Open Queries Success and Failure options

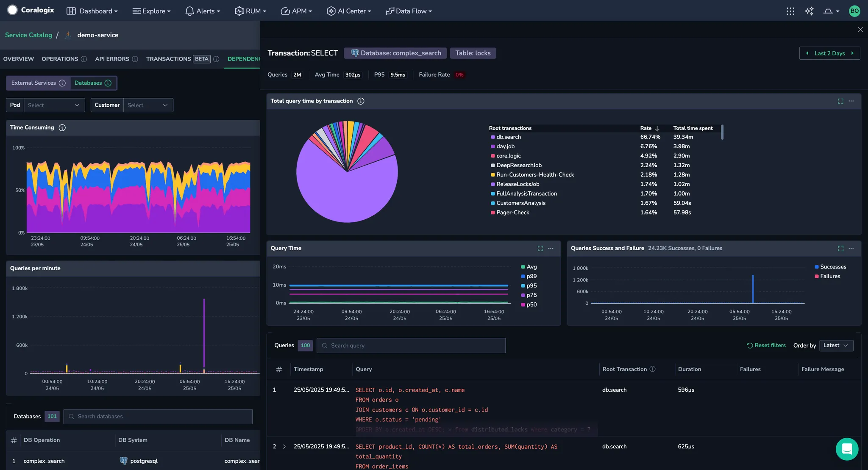click(851, 249)
